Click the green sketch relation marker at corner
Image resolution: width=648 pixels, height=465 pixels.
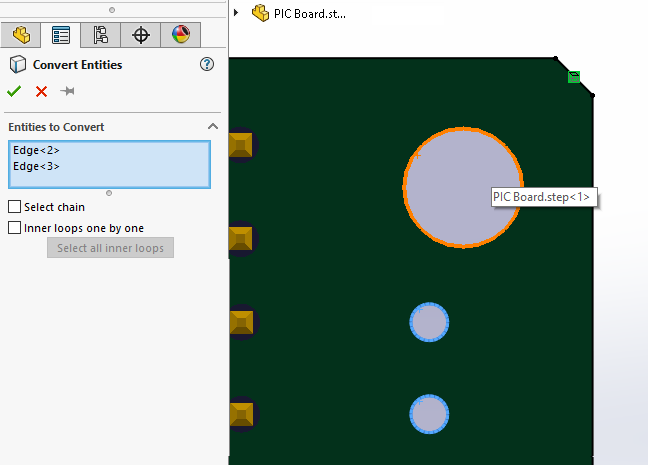pyautogui.click(x=574, y=77)
